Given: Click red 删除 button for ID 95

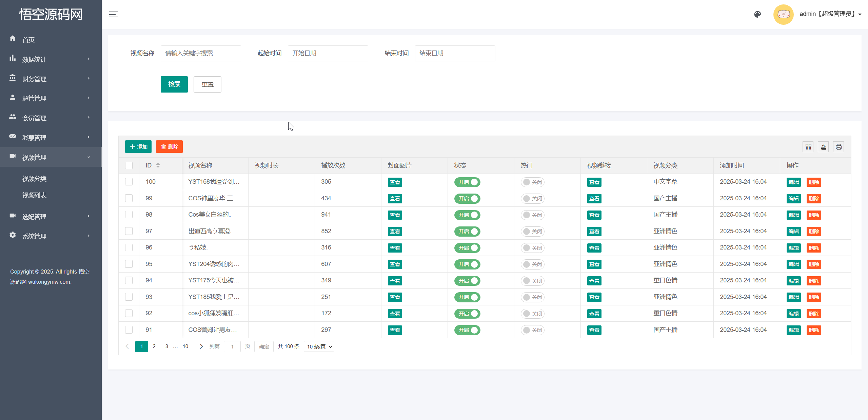Looking at the screenshot, I should [813, 264].
